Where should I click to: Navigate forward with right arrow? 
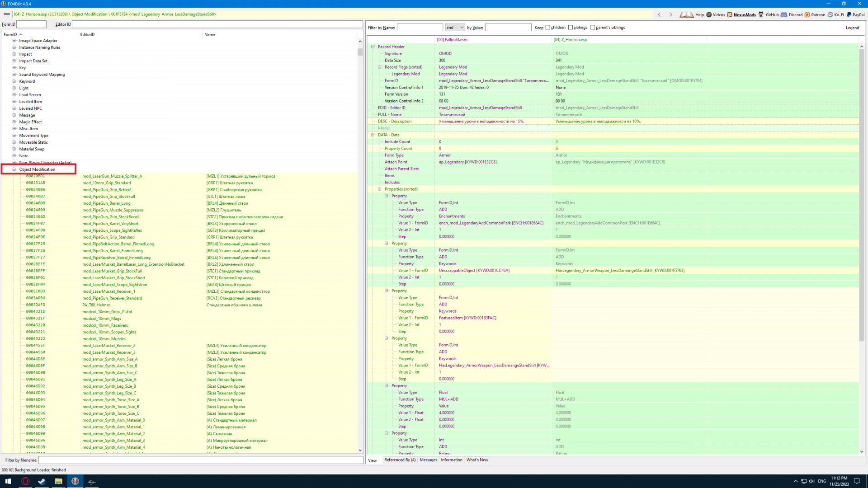(671, 14)
